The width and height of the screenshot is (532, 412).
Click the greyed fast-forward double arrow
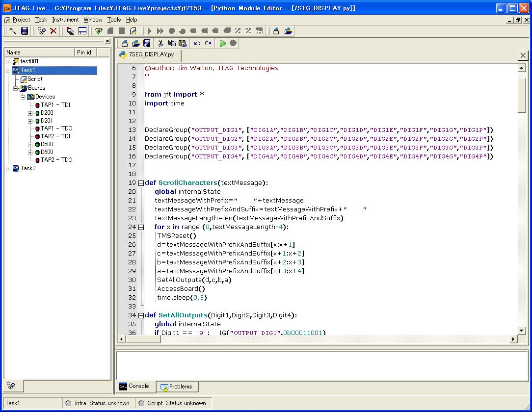(160, 31)
